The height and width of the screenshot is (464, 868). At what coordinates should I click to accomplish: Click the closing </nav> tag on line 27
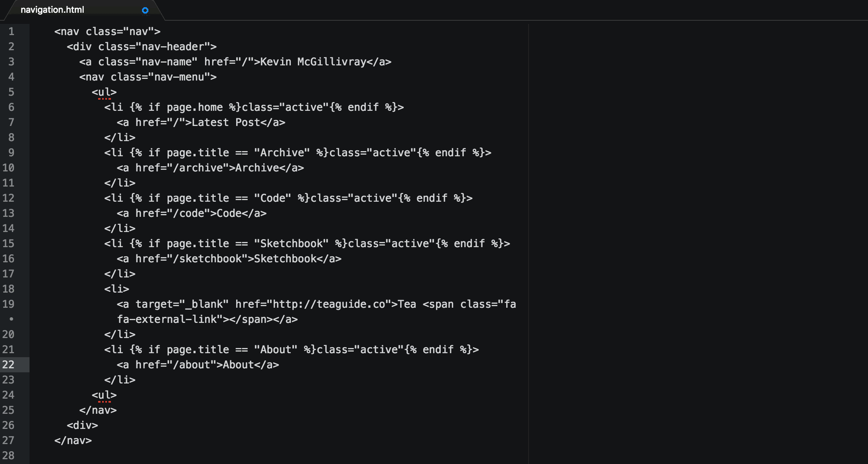(74, 440)
